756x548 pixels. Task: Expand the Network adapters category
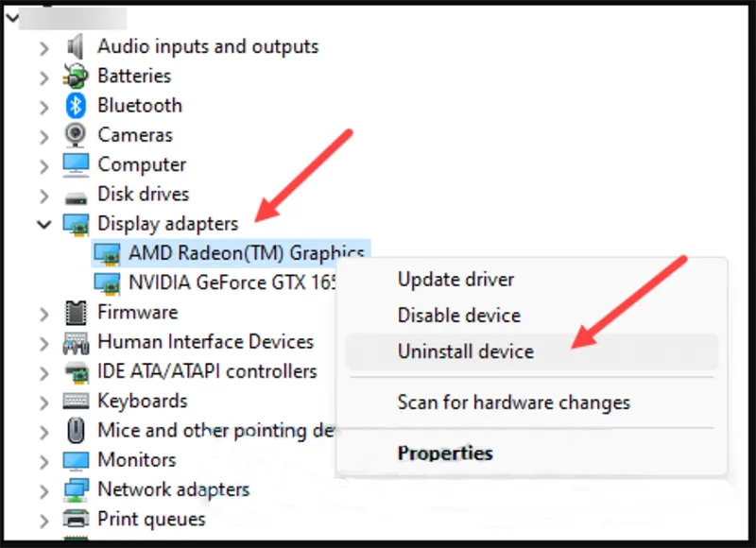coord(43,489)
